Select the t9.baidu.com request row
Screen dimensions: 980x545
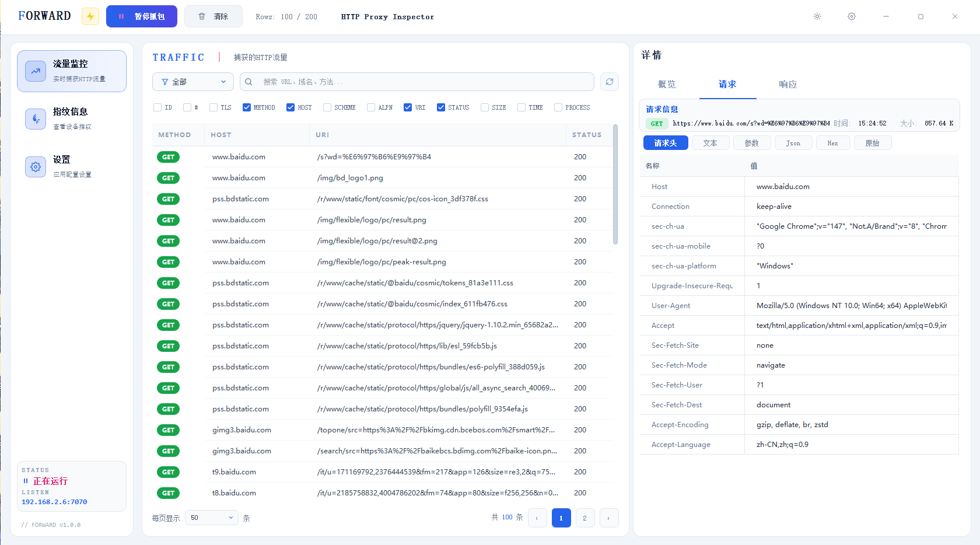coord(383,472)
